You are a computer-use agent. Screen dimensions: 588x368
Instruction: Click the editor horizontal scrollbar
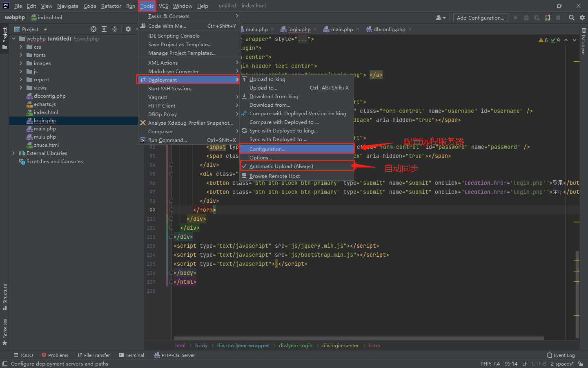tap(359, 338)
